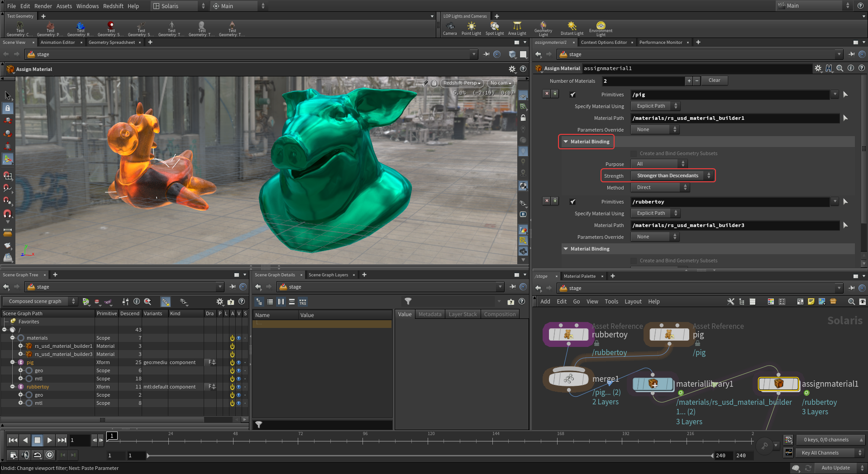Switch to the Context Options Editor tab
This screenshot has height=474, width=868.
point(604,43)
